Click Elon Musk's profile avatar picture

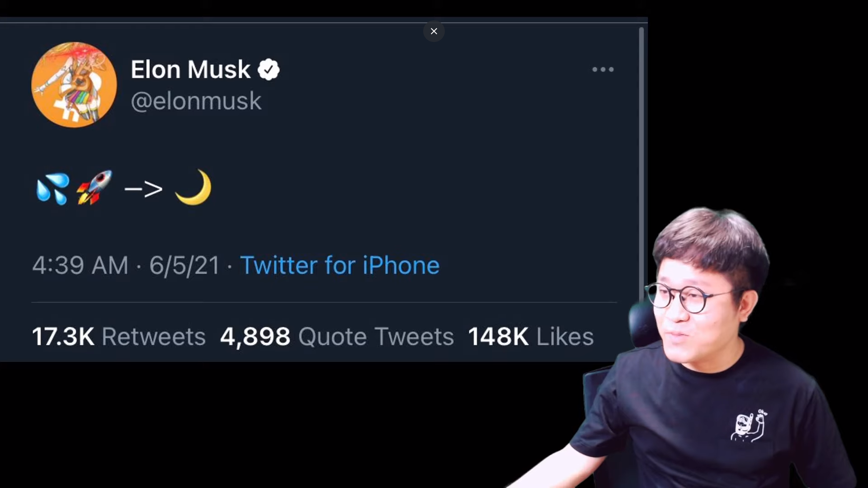[x=74, y=84]
